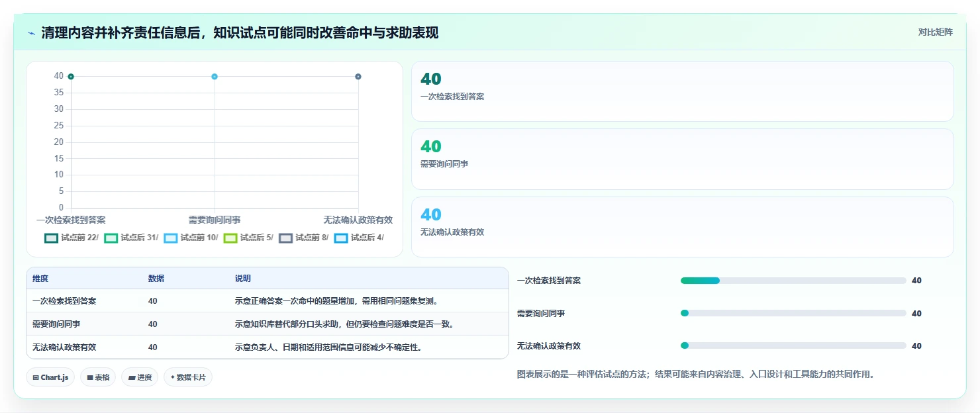Click the y-axis tick 5
Screen dimensions: 980x413
61,191
